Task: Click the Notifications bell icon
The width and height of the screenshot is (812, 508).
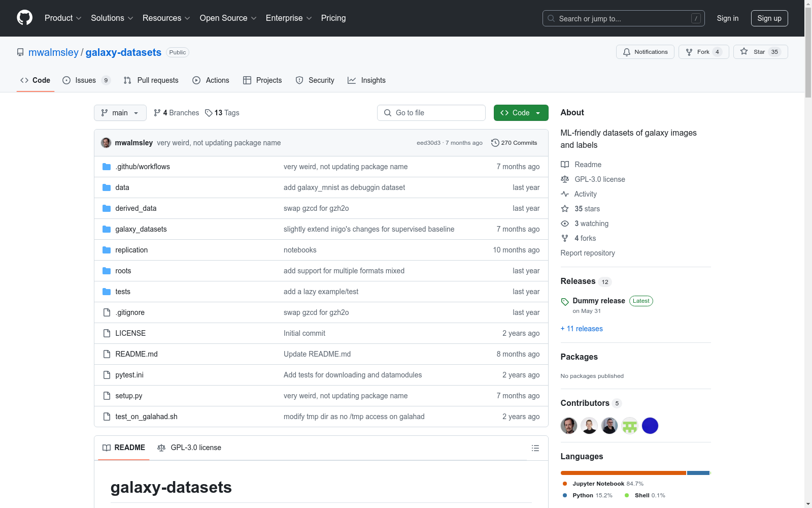Action: coord(627,52)
